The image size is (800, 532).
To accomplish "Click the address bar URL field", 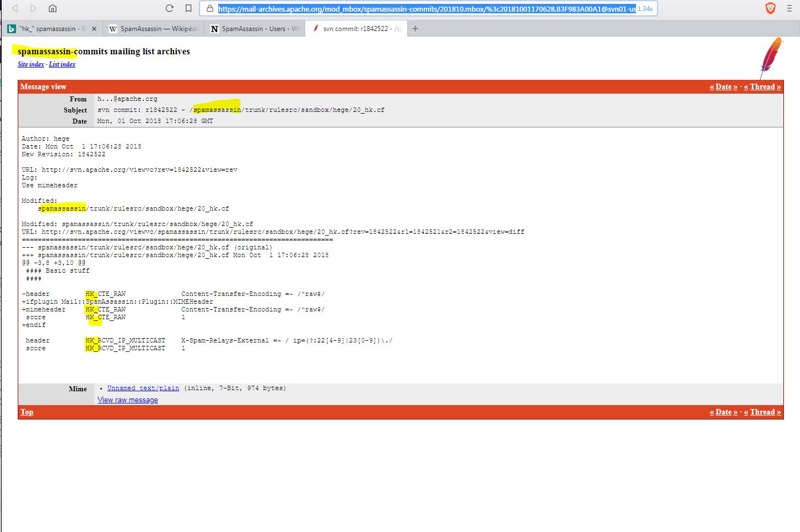I will [427, 9].
